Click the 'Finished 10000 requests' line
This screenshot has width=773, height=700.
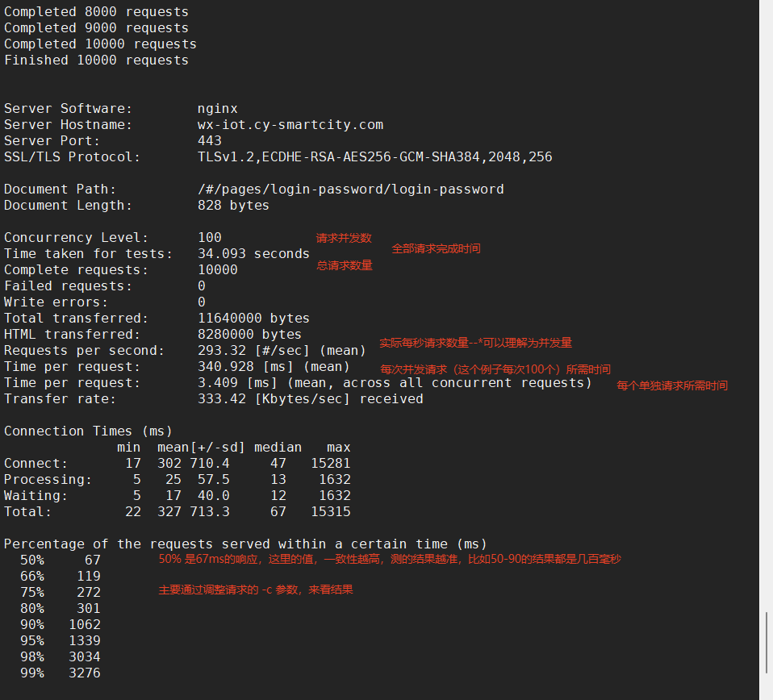tap(96, 60)
